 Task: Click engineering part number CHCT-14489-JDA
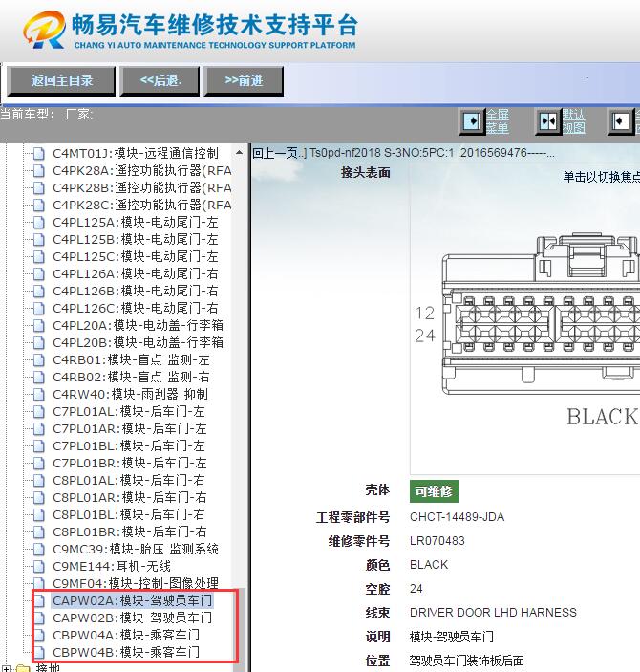pyautogui.click(x=457, y=517)
